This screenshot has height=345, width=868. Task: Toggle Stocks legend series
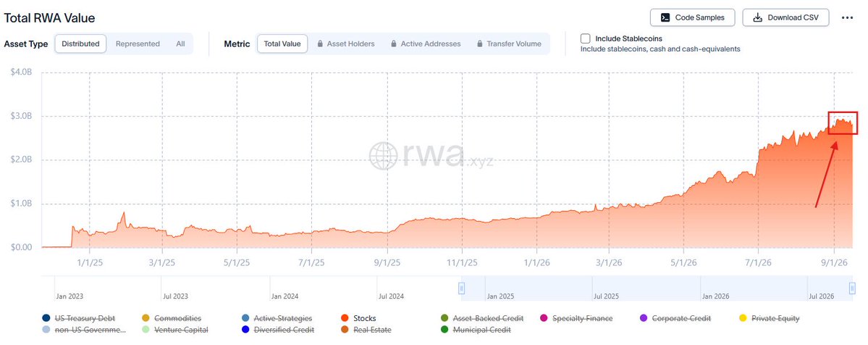[x=359, y=318]
